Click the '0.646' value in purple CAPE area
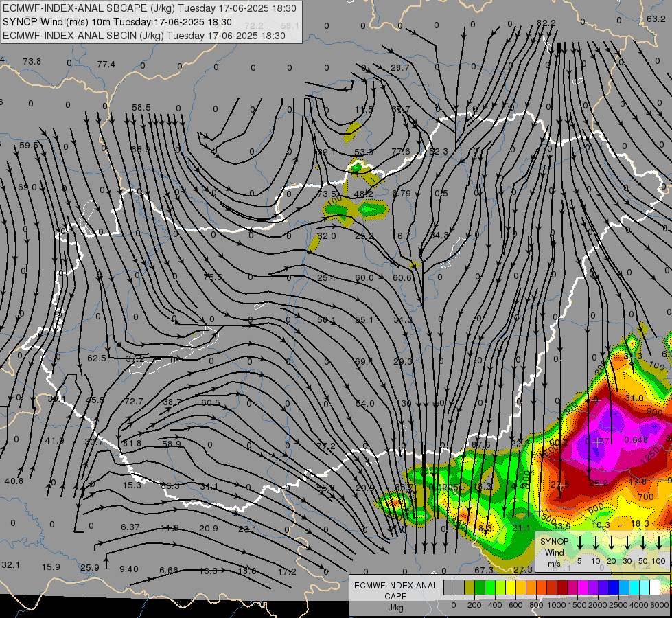The image size is (672, 618). pos(636,439)
